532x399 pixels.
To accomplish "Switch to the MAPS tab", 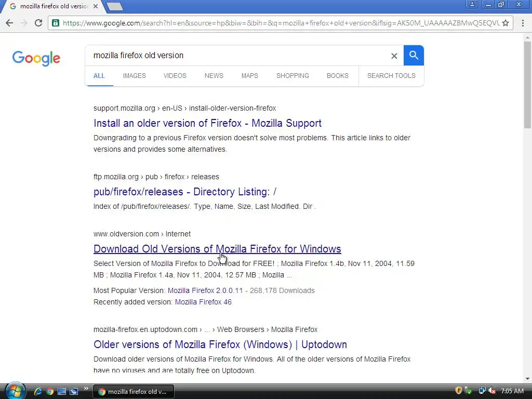I will coord(250,76).
